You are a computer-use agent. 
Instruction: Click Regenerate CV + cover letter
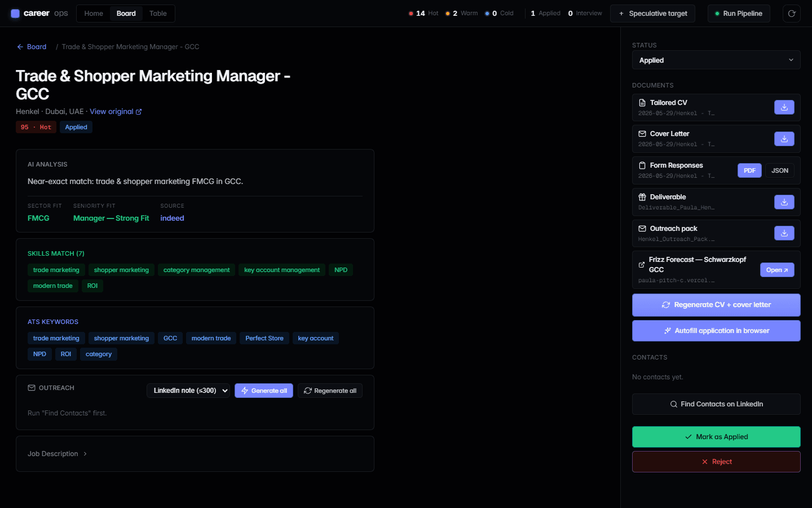click(716, 305)
